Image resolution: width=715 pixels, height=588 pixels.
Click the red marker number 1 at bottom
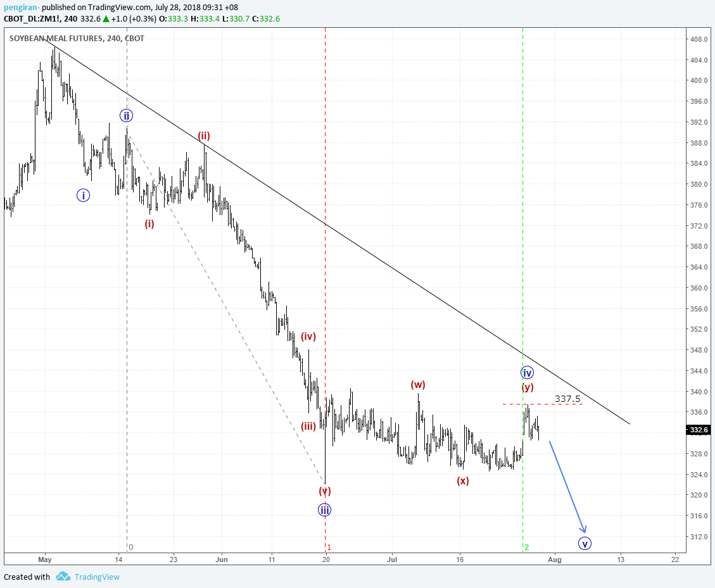[329, 547]
